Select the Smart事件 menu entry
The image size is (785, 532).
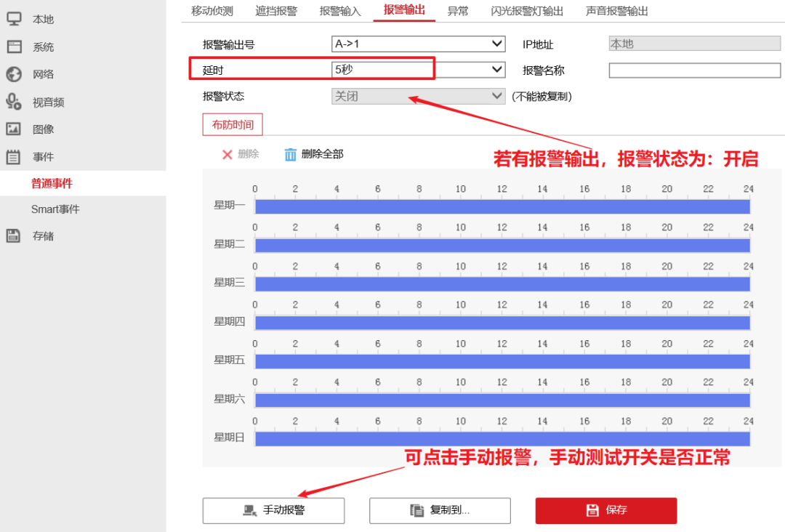(x=57, y=208)
